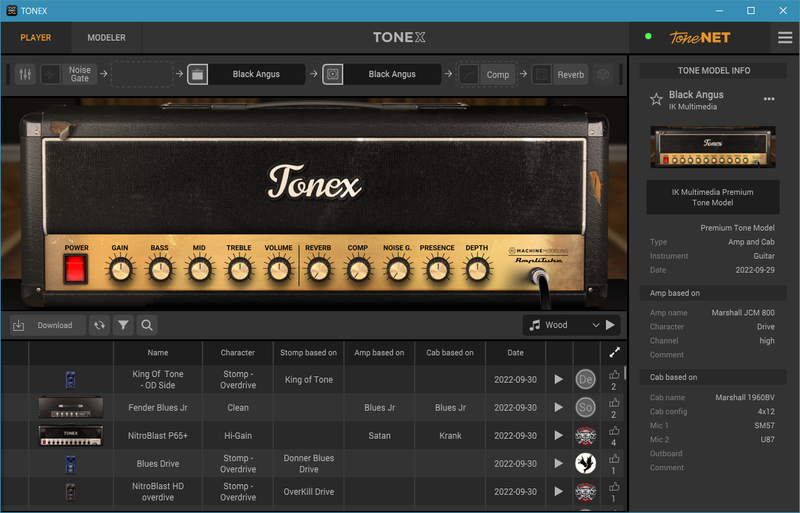Screen dimensions: 800x513
Task: Click the NOISE G. knob
Action: click(x=398, y=270)
